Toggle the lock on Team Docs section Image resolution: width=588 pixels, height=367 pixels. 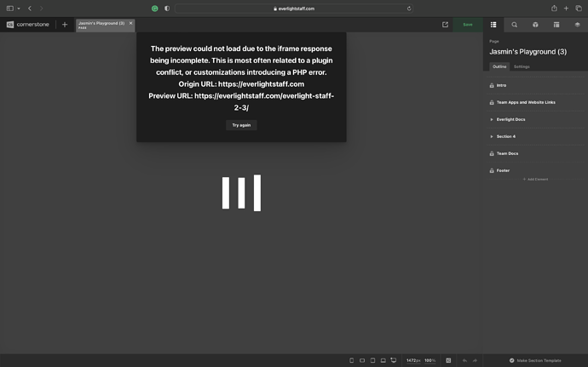(x=492, y=153)
